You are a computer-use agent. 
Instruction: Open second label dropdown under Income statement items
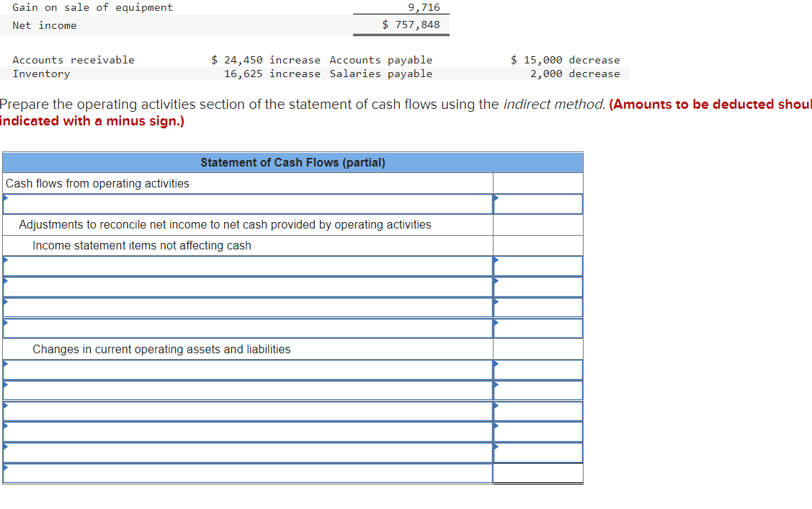[248, 287]
